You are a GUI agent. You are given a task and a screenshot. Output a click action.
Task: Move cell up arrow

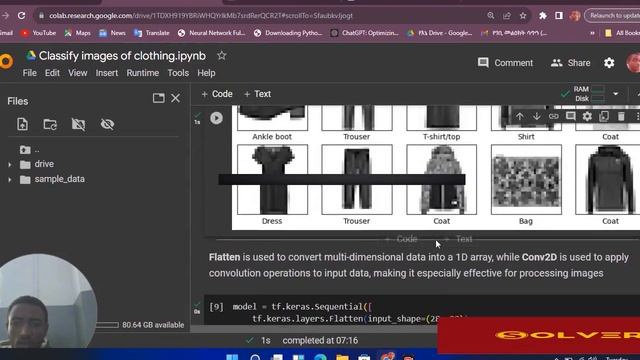(x=519, y=116)
